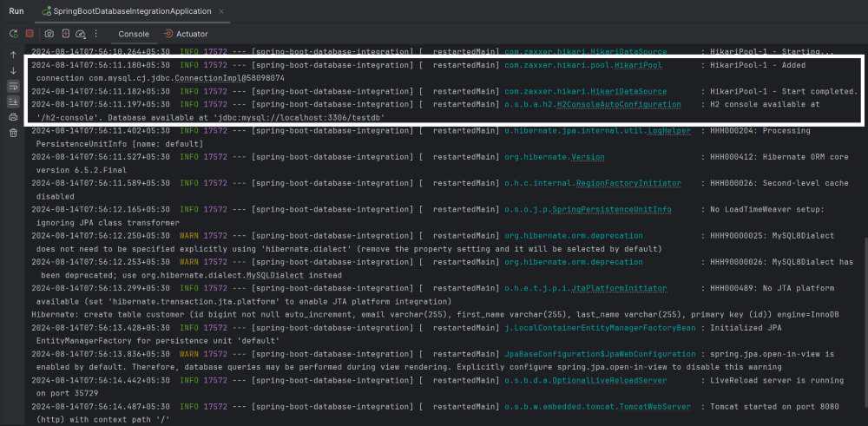Stop the running application with red square
Screen dimensions: 868x426
(x=30, y=34)
